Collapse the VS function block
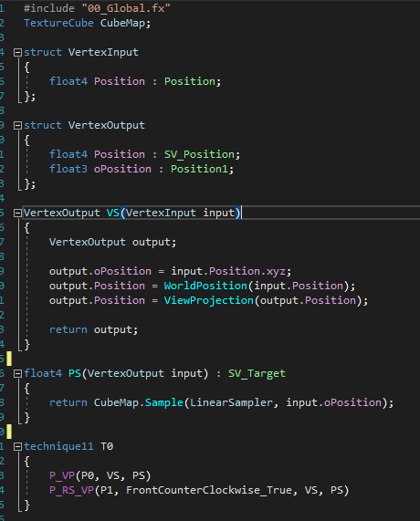 (17, 213)
